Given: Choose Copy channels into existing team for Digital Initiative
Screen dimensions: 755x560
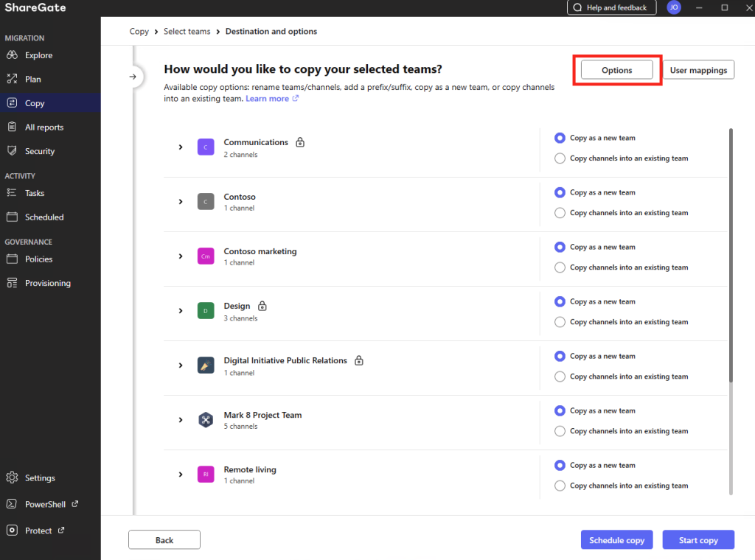Looking at the screenshot, I should 560,377.
